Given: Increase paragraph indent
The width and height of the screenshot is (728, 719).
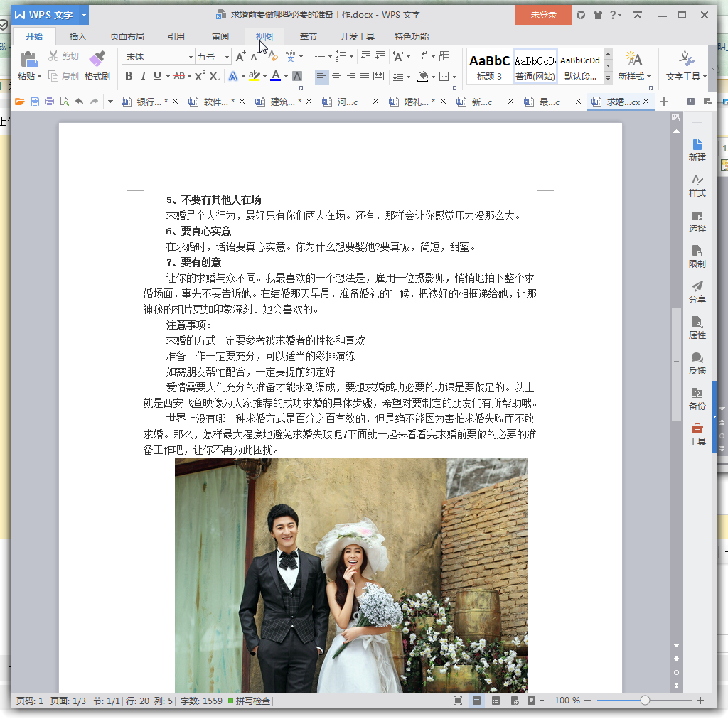Looking at the screenshot, I should 380,56.
